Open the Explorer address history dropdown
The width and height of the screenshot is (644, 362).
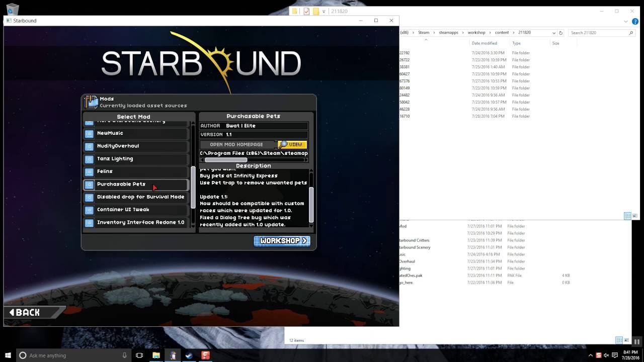[x=554, y=33]
